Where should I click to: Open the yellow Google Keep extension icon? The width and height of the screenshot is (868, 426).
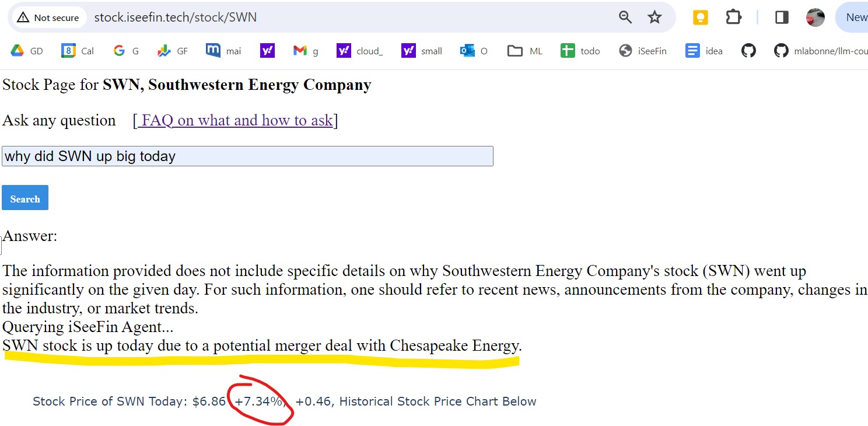(700, 18)
